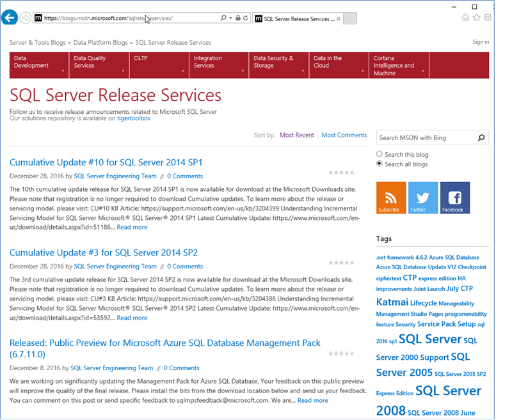This screenshot has height=420, width=512.
Task: Open the Facebook icon tile
Action: click(x=455, y=198)
